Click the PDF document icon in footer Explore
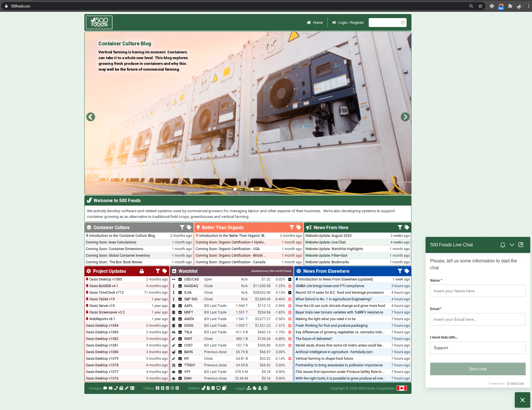Image resolution: width=532 pixels, height=410 pixels. (x=208, y=388)
